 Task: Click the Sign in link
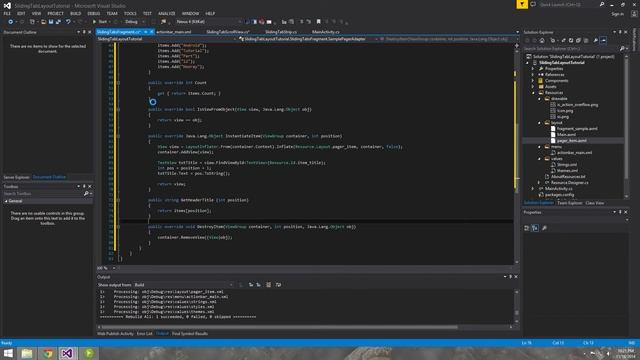point(618,14)
